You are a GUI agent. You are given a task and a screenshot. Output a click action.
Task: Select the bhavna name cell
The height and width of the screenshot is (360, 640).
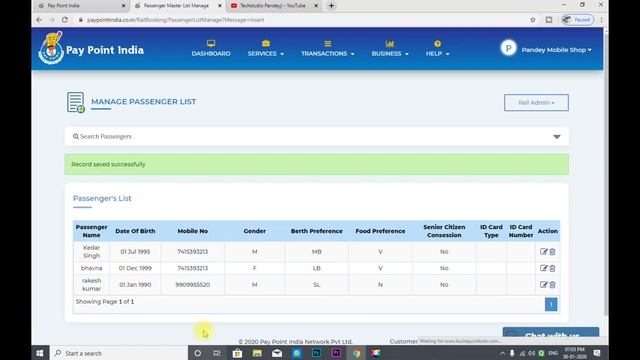tap(91, 268)
